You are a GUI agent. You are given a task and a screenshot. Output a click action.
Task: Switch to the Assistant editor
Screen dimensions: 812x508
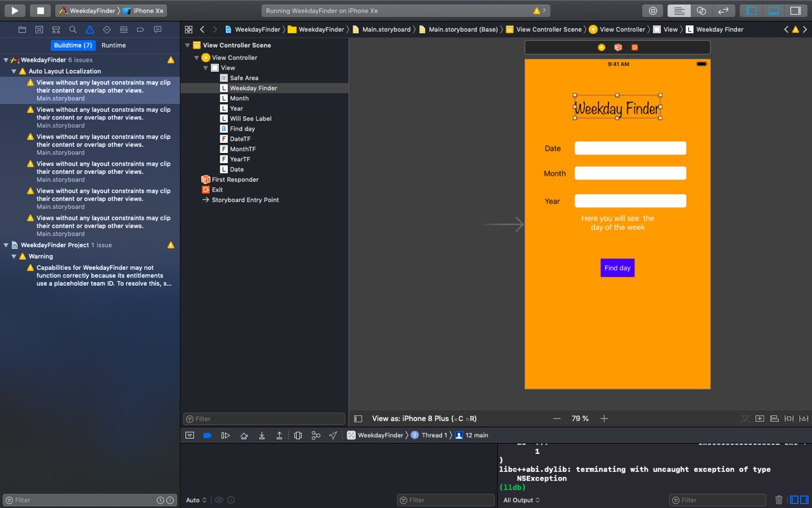701,11
